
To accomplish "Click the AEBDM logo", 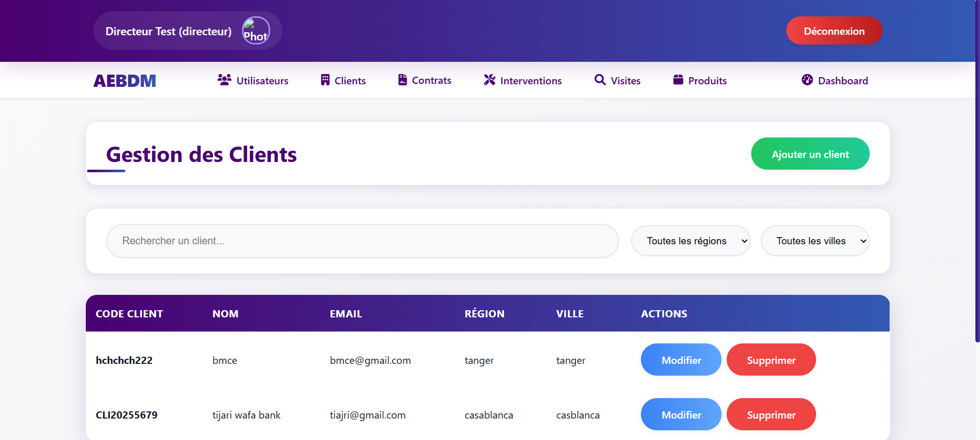I will coord(125,81).
